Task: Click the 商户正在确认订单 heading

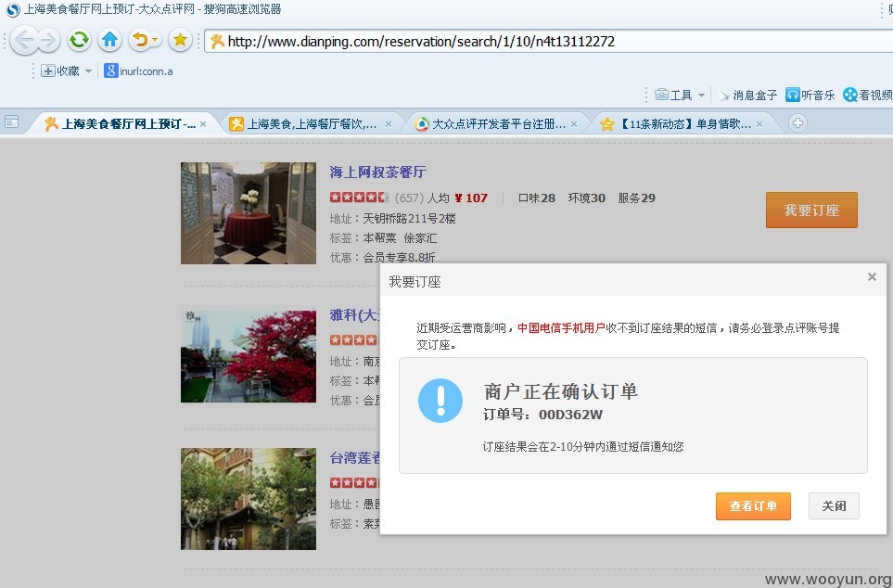Action: [561, 391]
